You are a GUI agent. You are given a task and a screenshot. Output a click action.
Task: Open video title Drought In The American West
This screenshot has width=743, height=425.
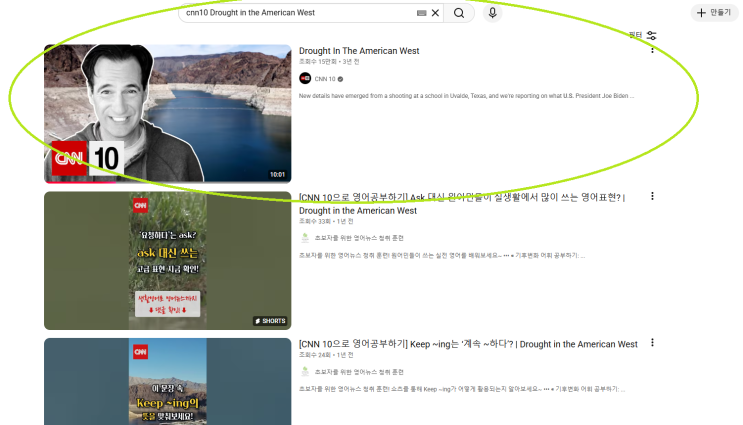pyautogui.click(x=359, y=51)
